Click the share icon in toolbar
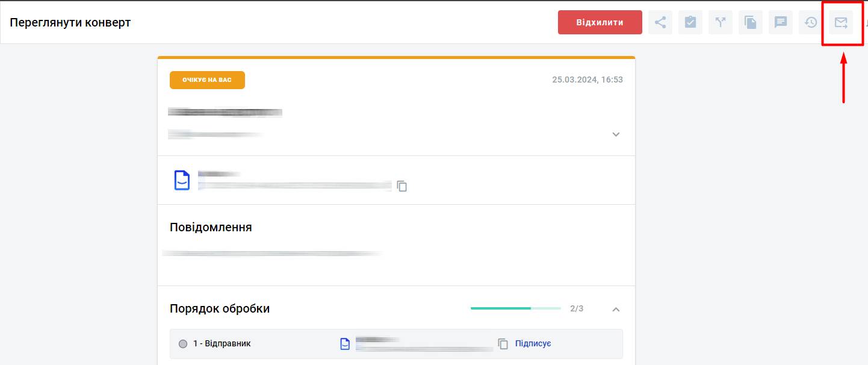The width and height of the screenshot is (868, 365). 660,23
